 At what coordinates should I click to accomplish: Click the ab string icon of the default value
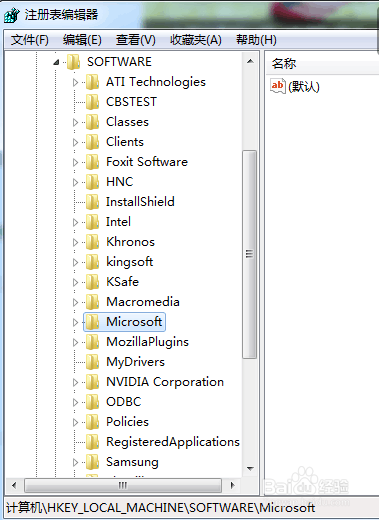278,86
